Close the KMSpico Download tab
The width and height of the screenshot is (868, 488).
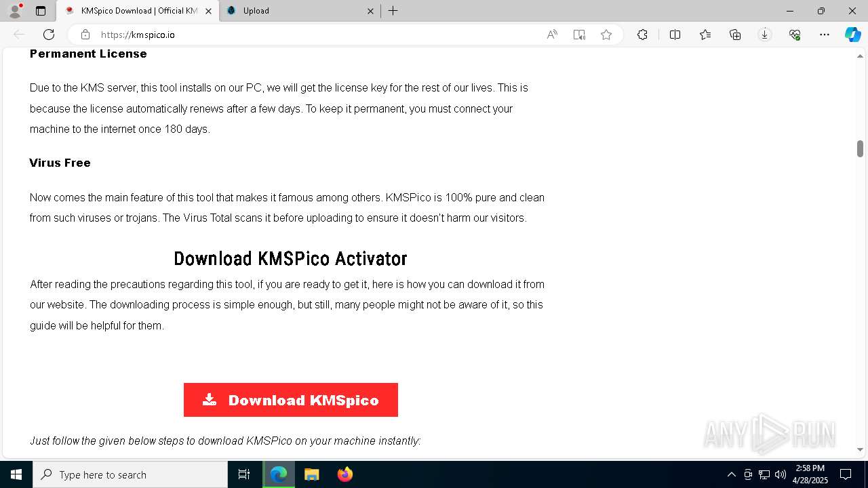click(x=208, y=11)
